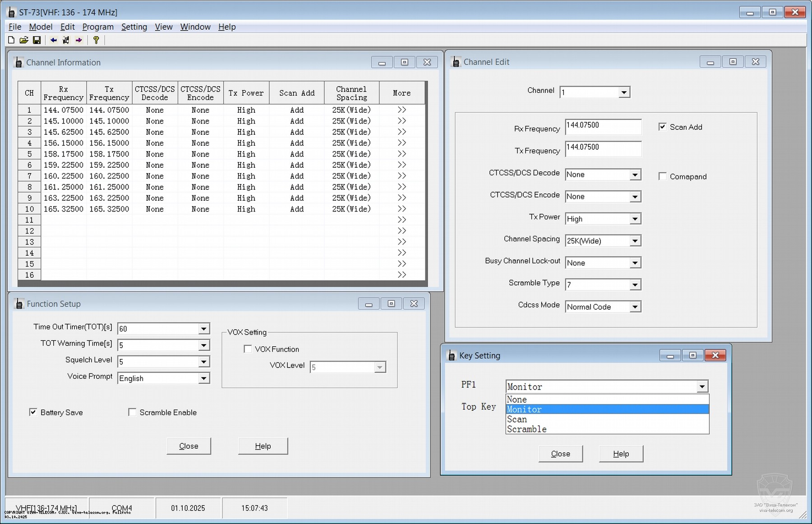Toggle the Battery Save checkbox
This screenshot has width=812, height=524.
coord(33,412)
